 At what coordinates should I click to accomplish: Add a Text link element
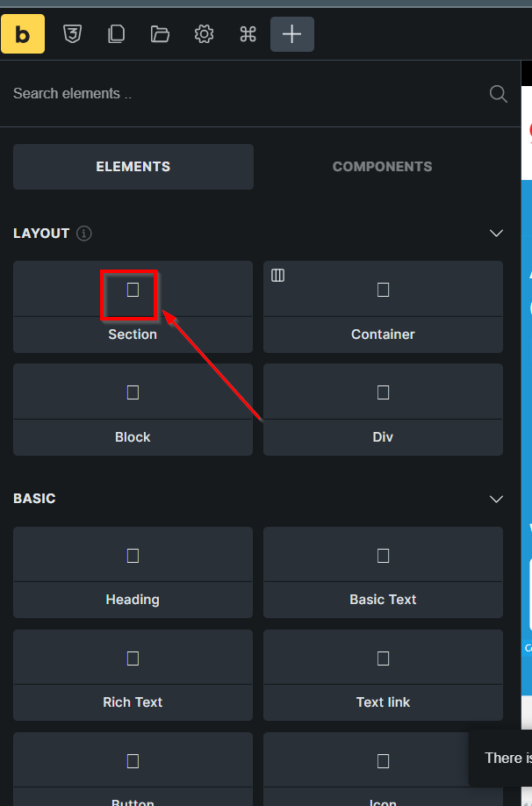(383, 675)
